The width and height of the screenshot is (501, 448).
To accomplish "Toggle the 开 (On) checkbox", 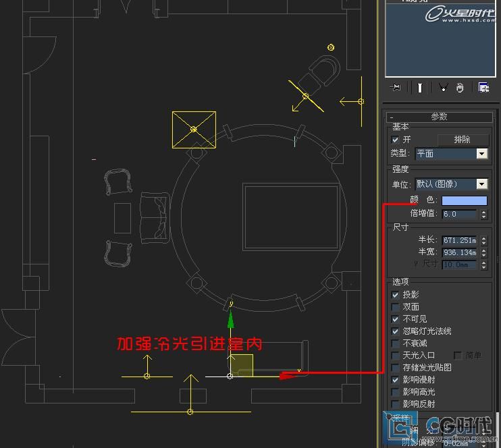I will (x=395, y=140).
